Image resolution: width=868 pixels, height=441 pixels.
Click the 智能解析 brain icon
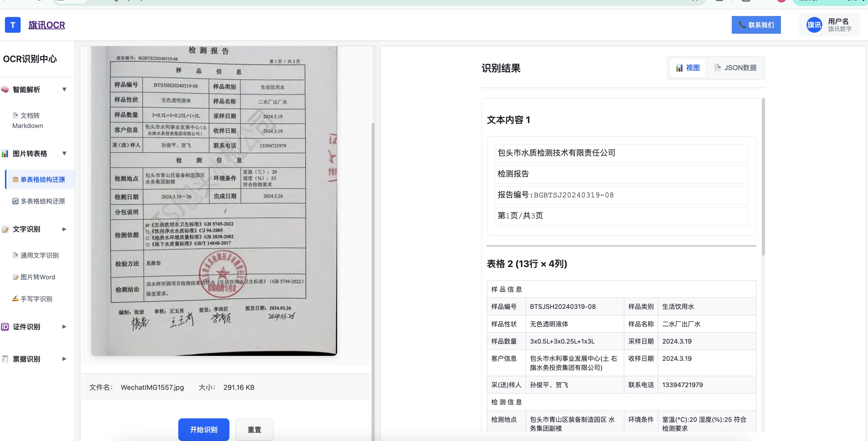click(x=5, y=90)
